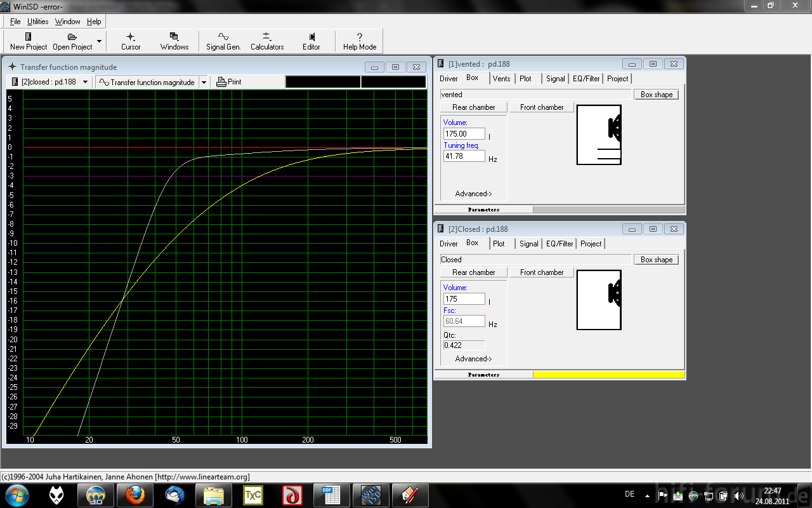Expand the Transfer function magnitude dropdown
Screen dimensions: 812x508
coord(204,82)
